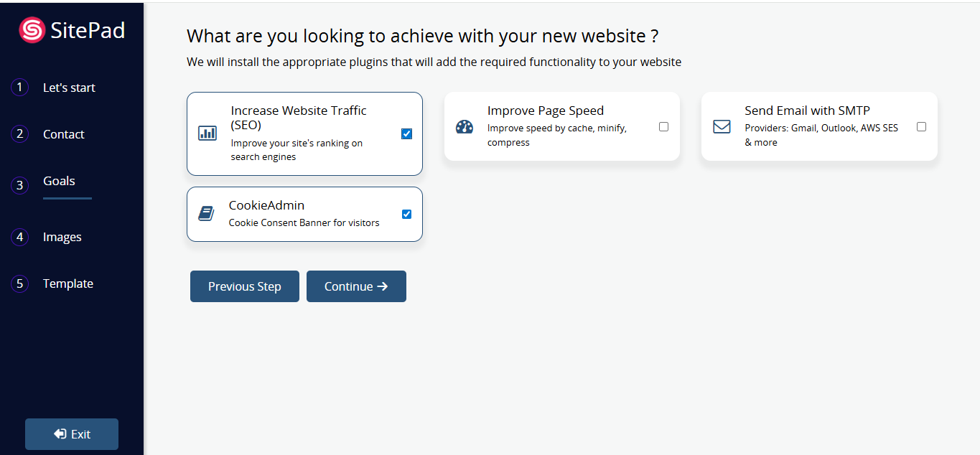Screen dimensions: 980x455
Task: Click step 5 circle number icon
Action: pyautogui.click(x=19, y=283)
